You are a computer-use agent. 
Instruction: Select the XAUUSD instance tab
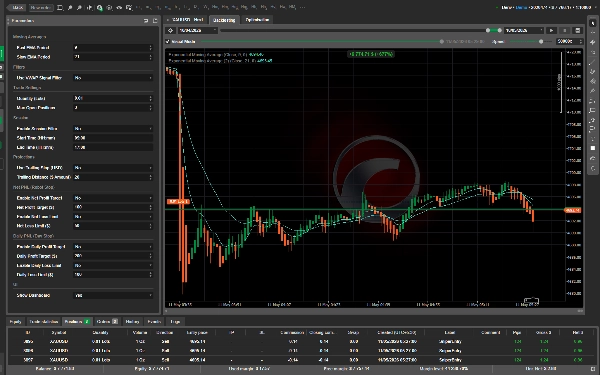click(x=186, y=20)
